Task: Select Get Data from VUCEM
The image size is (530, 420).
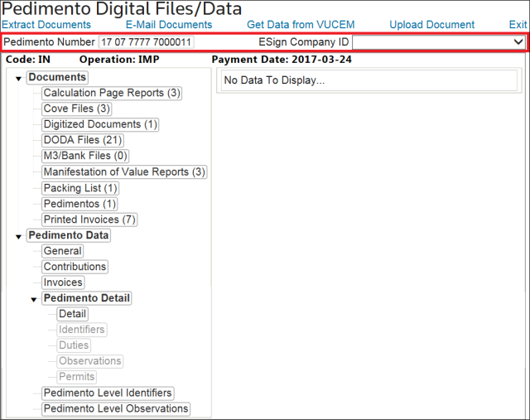Action: [301, 25]
